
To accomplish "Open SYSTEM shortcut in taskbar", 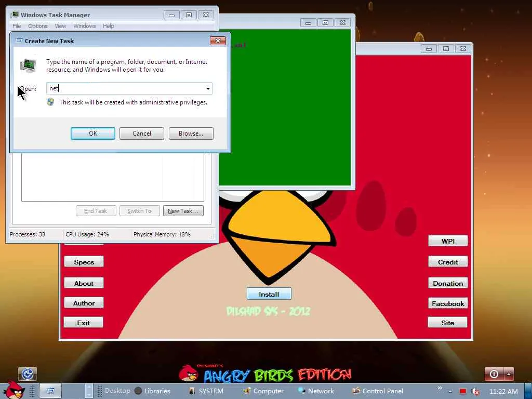I will pyautogui.click(x=206, y=391).
